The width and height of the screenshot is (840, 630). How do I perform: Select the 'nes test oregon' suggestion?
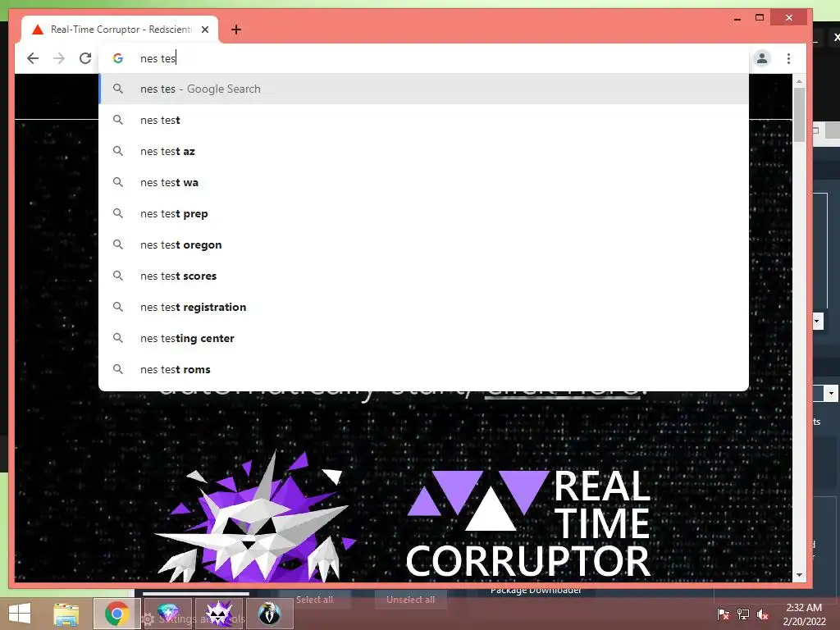(424, 244)
